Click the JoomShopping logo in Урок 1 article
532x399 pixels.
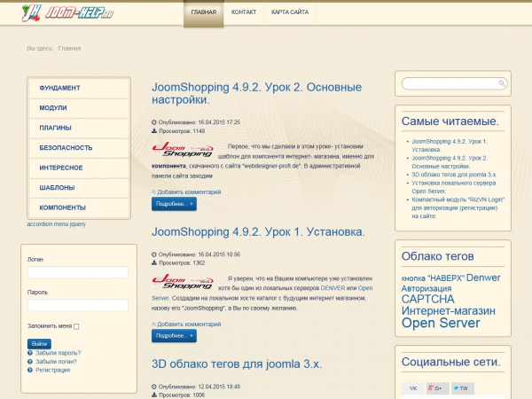tap(183, 282)
